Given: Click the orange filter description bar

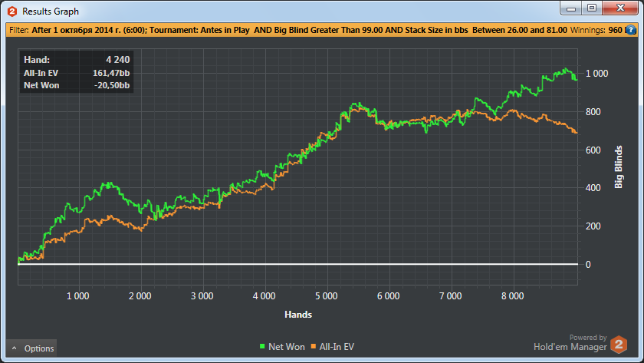Looking at the screenshot, I should [x=307, y=31].
